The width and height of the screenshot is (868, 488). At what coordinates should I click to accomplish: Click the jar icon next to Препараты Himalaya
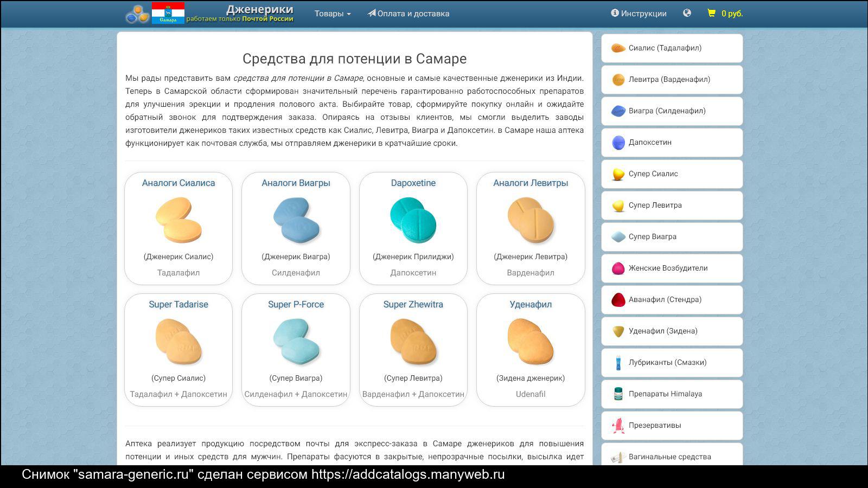(x=618, y=394)
